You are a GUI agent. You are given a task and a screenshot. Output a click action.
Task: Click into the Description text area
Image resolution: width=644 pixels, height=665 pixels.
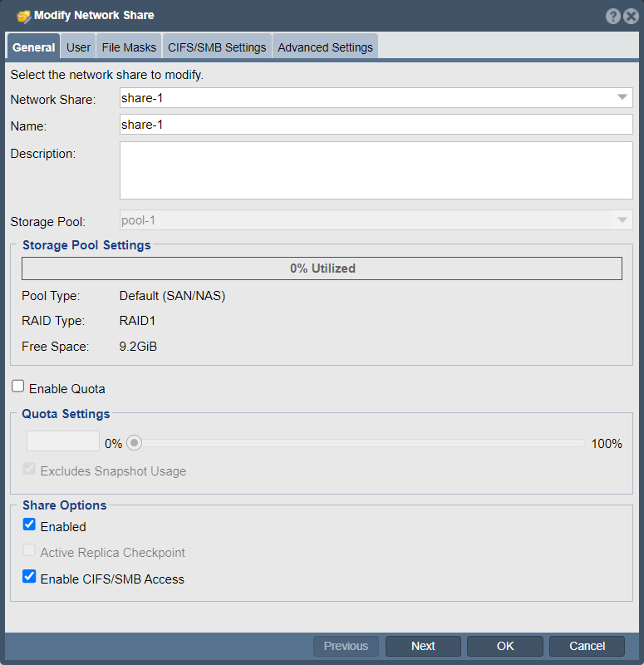coord(376,170)
